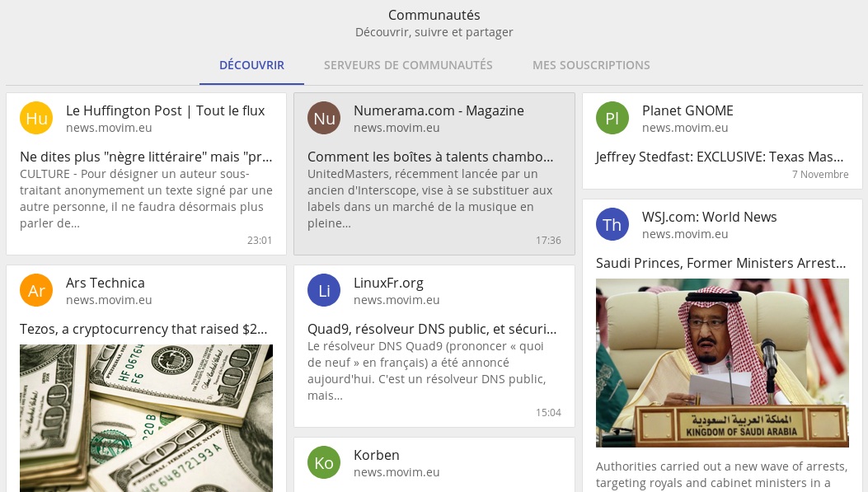868x492 pixels.
Task: Click the blue Th WSJ.com avatar
Action: click(612, 224)
